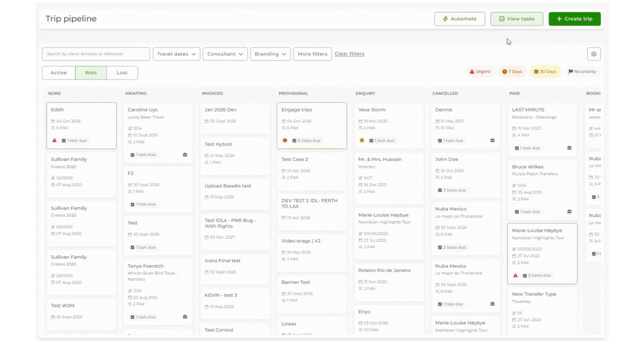Open View tasks

[516, 19]
